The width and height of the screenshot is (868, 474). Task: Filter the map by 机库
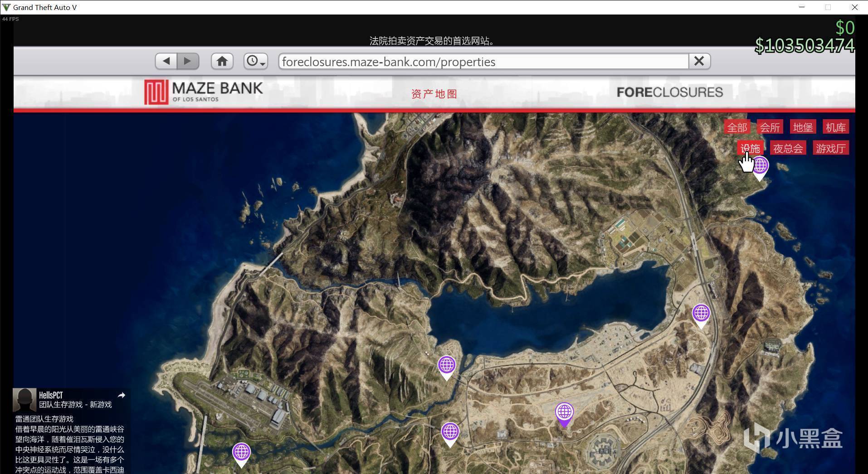click(x=836, y=127)
